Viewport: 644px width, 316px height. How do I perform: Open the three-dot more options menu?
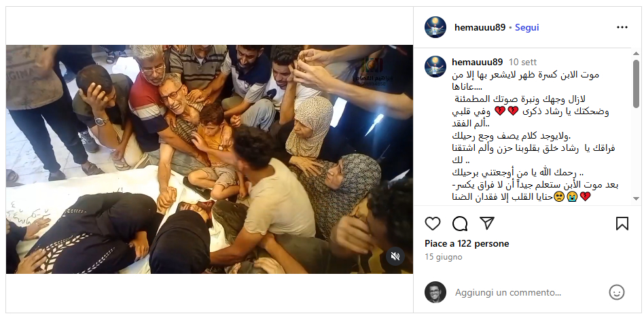[x=622, y=28]
